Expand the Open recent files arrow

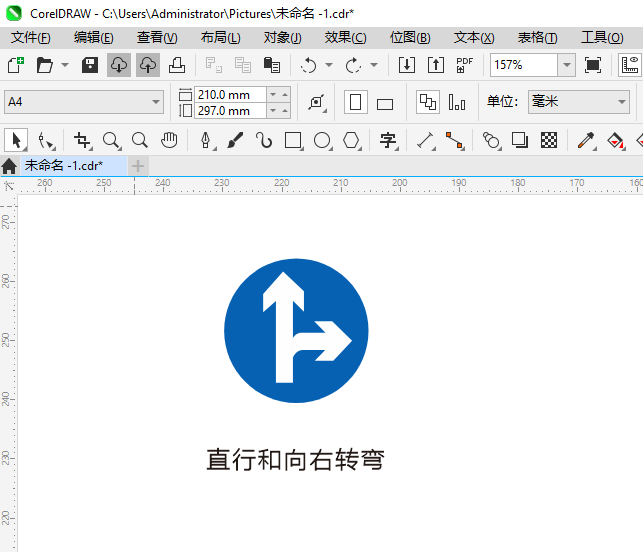click(65, 65)
